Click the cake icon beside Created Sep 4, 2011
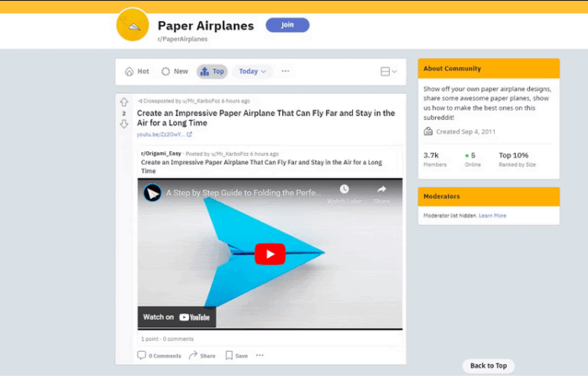Screen dimensions: 588x376 [x=428, y=132]
